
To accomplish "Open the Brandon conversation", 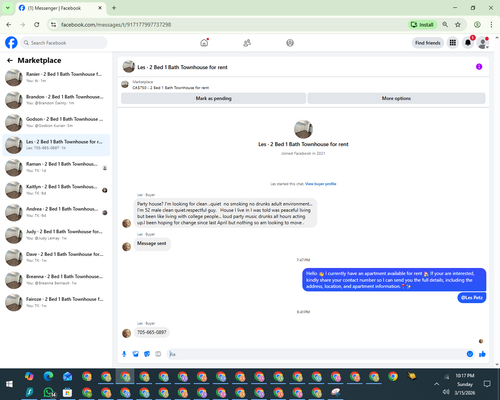I will (56, 100).
